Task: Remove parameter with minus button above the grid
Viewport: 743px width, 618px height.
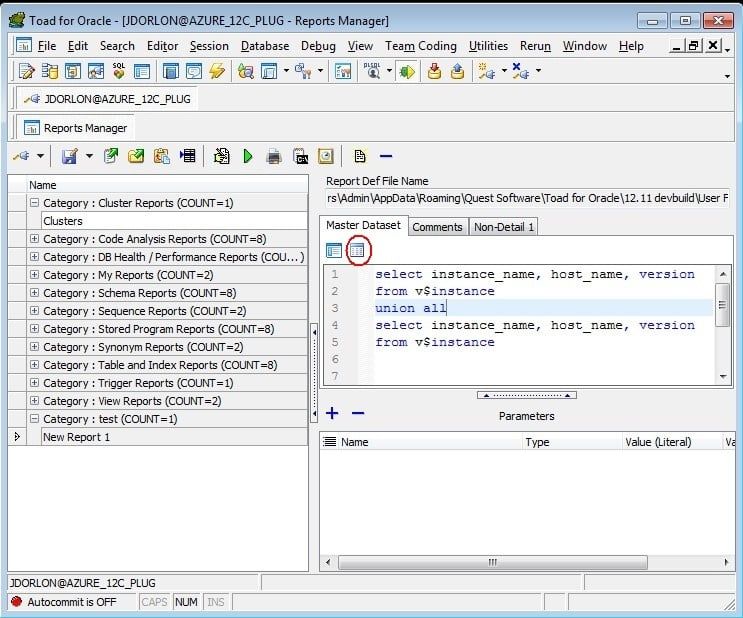Action: pyautogui.click(x=358, y=413)
